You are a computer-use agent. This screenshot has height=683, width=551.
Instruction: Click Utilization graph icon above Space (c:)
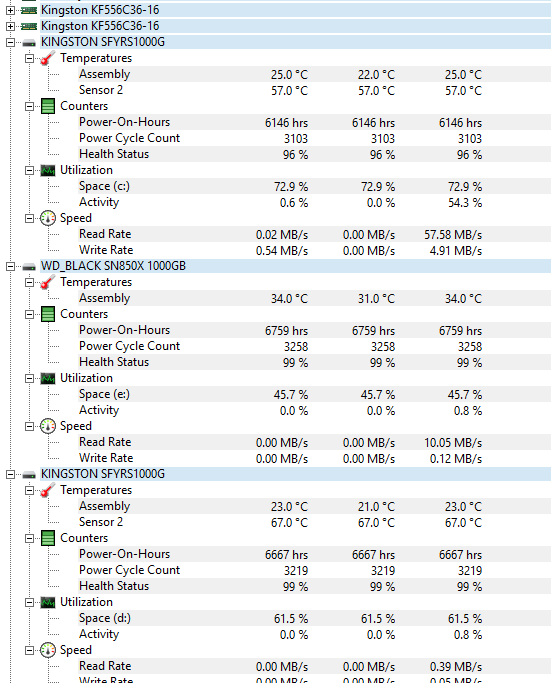pos(48,170)
